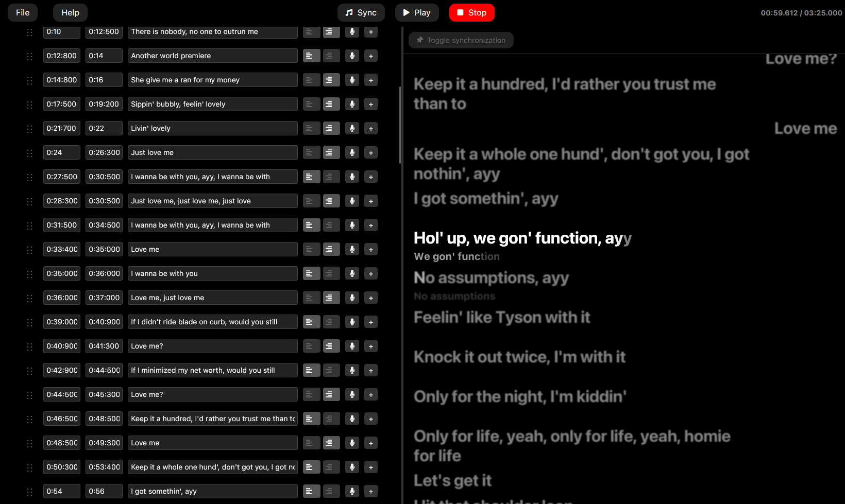The width and height of the screenshot is (845, 504).
Task: Left-align 'Love me?' line at 0:44:500
Action: click(x=311, y=394)
